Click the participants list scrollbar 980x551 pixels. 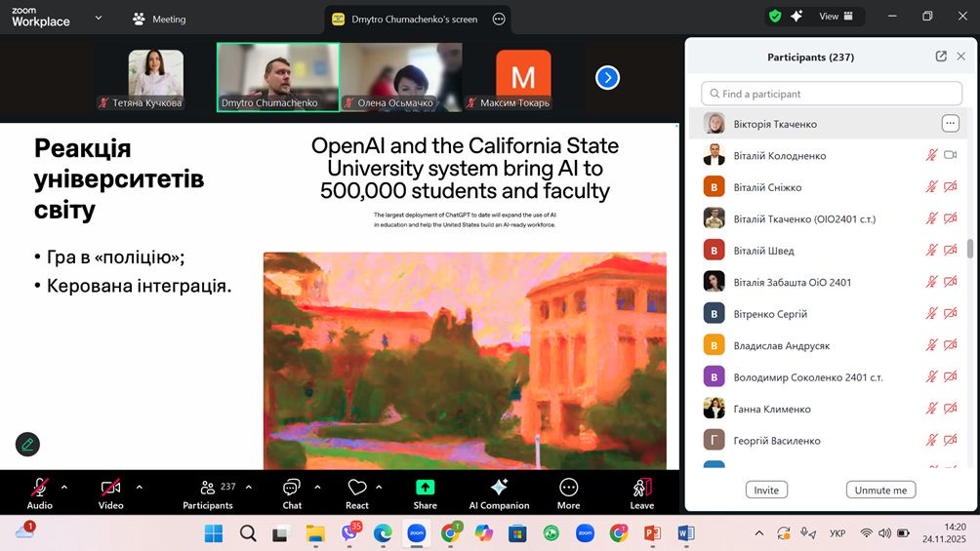coord(969,249)
